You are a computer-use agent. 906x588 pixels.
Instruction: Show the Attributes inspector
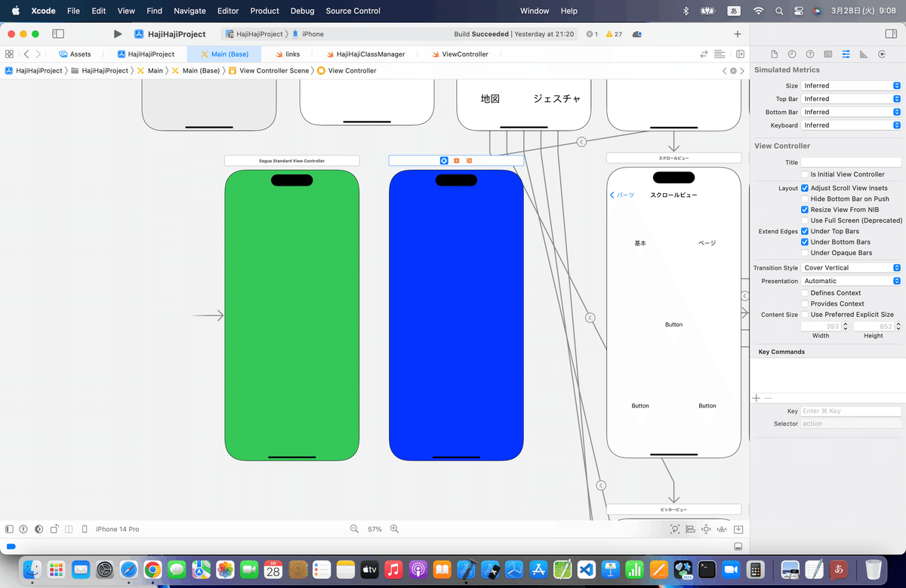point(846,54)
